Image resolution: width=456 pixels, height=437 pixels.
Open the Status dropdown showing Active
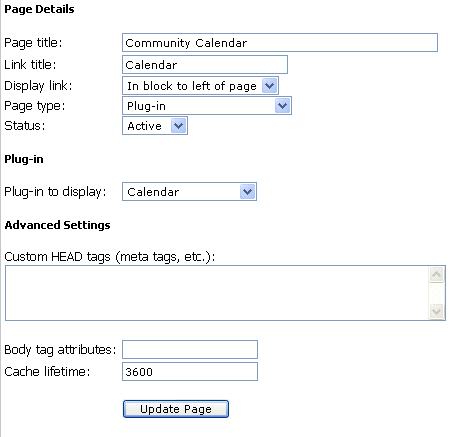pos(155,126)
